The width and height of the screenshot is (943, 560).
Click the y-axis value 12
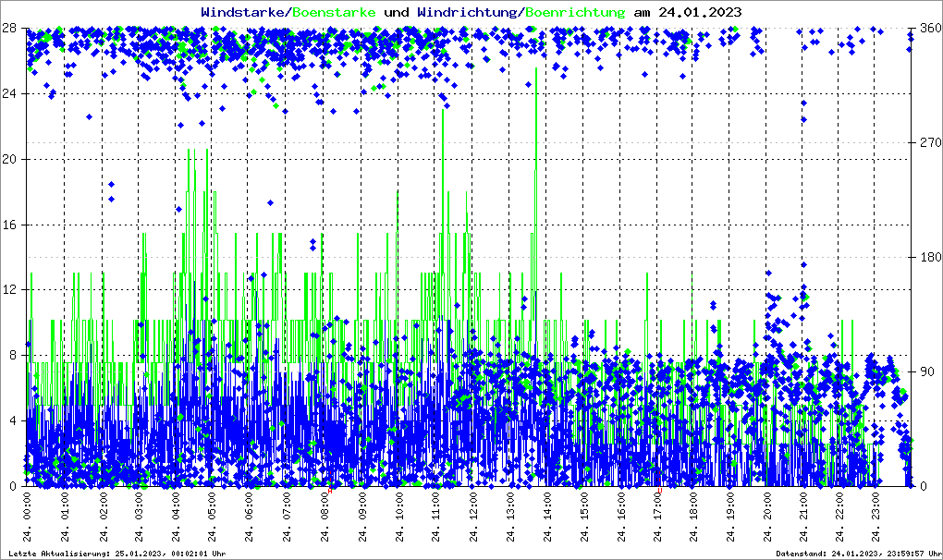click(x=8, y=289)
